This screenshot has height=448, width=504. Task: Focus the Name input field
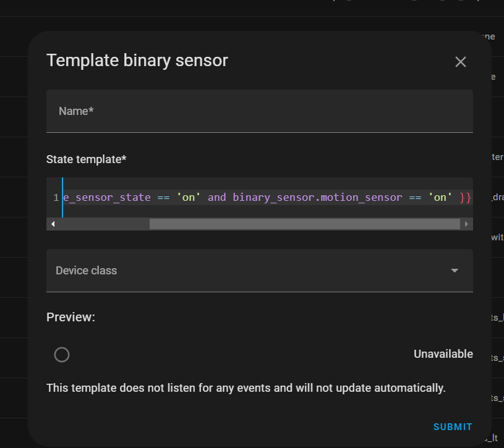coord(259,111)
